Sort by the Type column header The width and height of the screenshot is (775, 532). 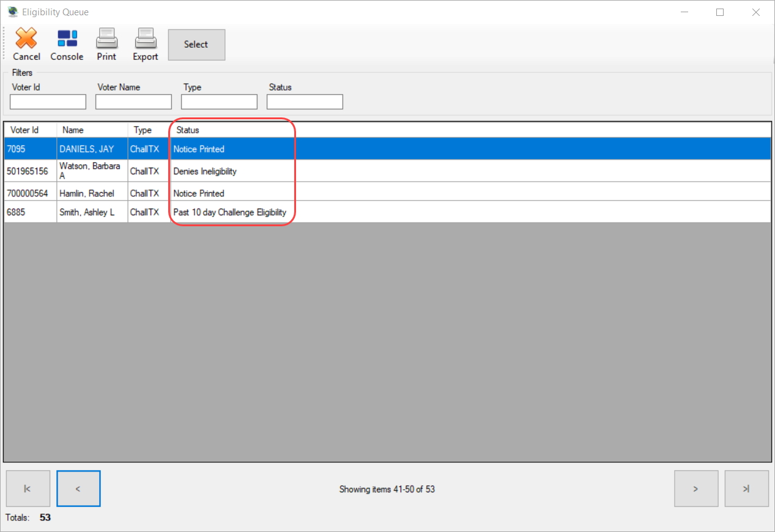(x=149, y=130)
